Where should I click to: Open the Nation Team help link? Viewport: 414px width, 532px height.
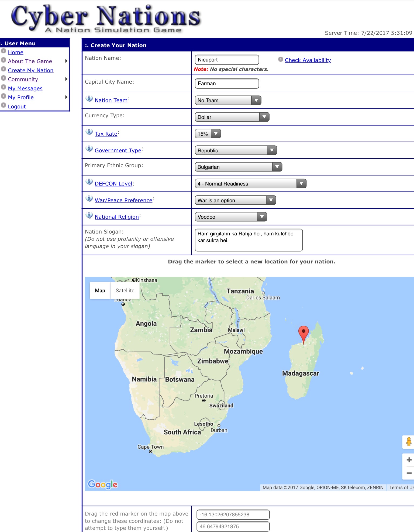point(111,100)
